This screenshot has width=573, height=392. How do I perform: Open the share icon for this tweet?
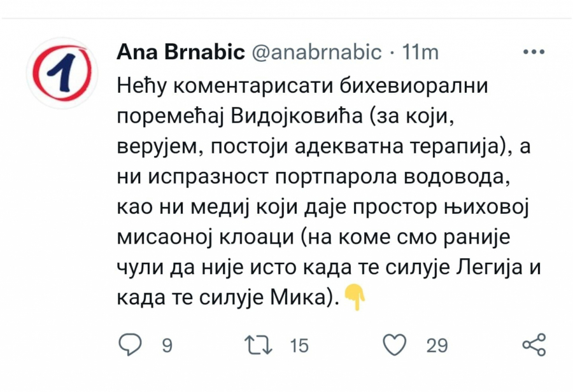tap(534, 345)
